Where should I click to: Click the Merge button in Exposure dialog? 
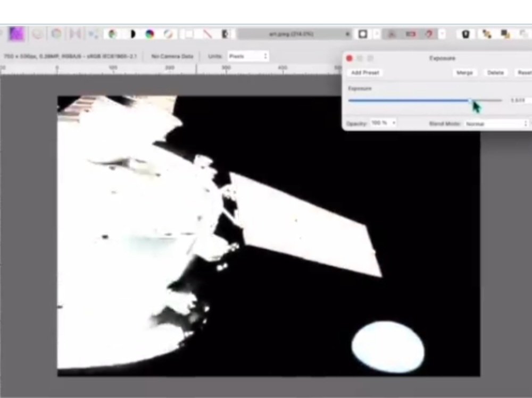tap(464, 72)
